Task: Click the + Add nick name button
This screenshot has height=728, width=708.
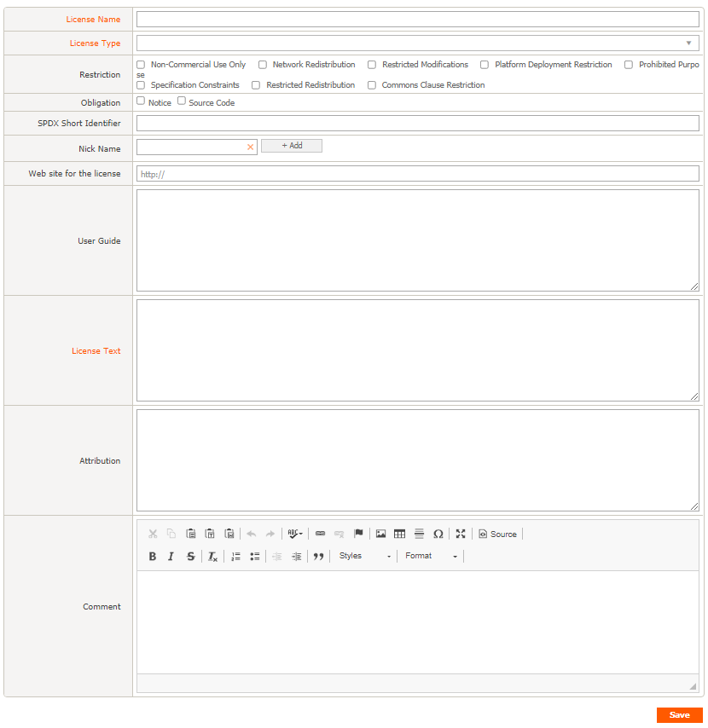Action: click(x=292, y=146)
